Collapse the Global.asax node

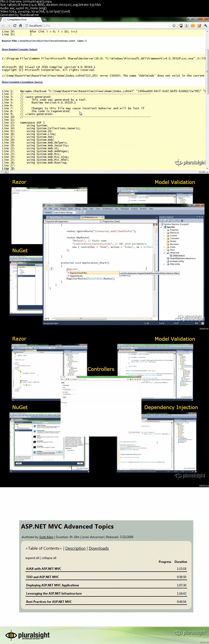click(x=164, y=253)
